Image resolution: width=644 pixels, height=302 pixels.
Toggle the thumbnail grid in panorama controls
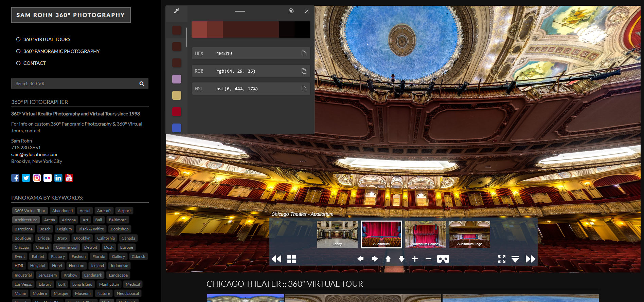291,259
